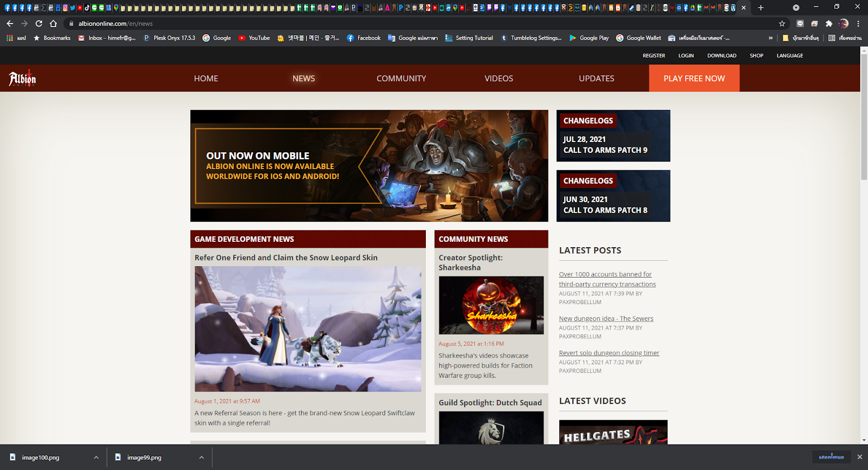Open Revert solo dungeon closing timer post
This screenshot has height=470, width=868.
(x=609, y=352)
